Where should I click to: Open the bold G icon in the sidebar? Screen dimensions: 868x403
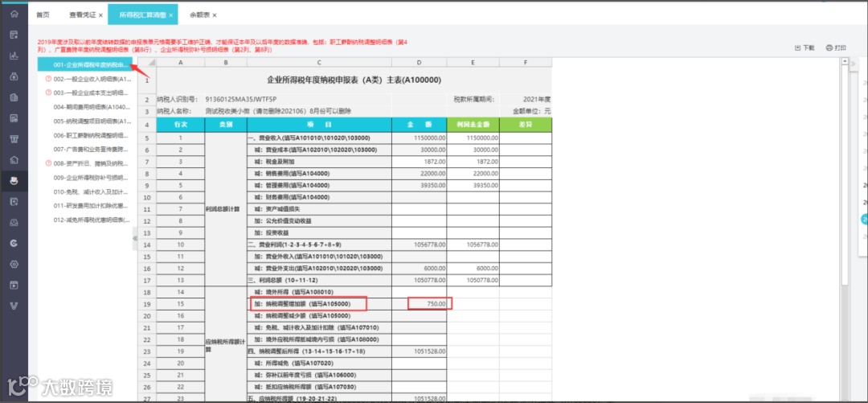[14, 243]
